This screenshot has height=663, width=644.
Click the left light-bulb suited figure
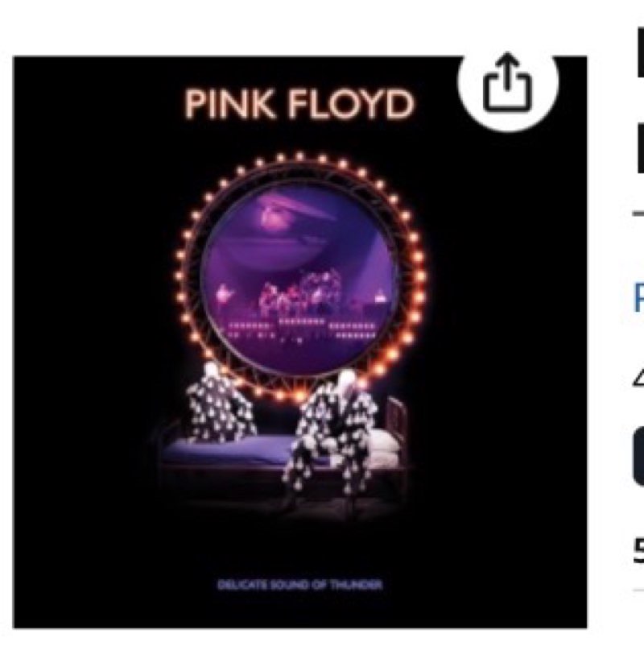(220, 407)
